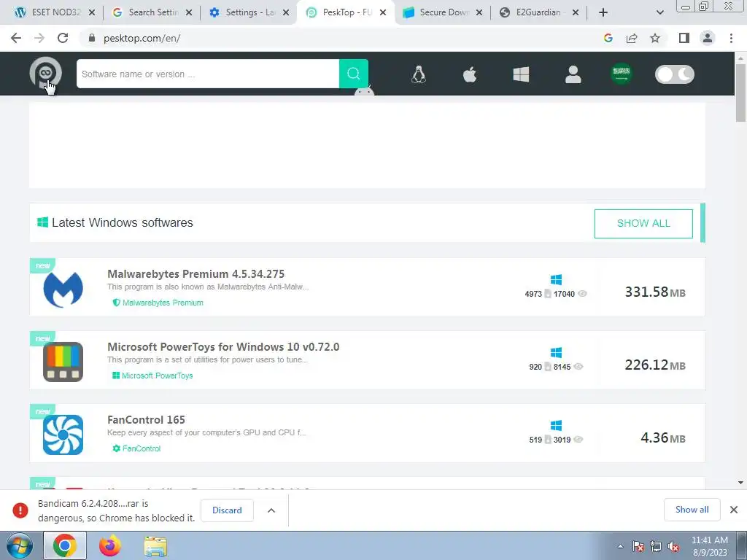747x560 pixels.
Task: Switch language via the green flag icon
Action: 622,74
